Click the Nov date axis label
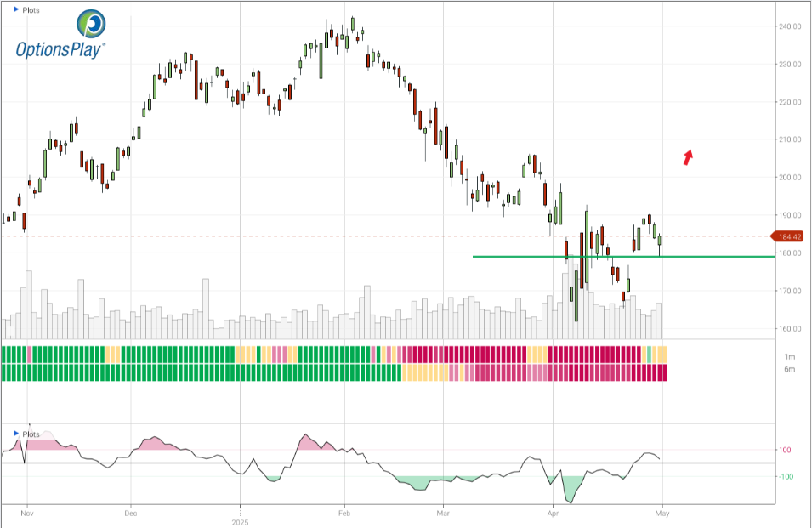Viewport: 812px width, 528px height. click(27, 514)
